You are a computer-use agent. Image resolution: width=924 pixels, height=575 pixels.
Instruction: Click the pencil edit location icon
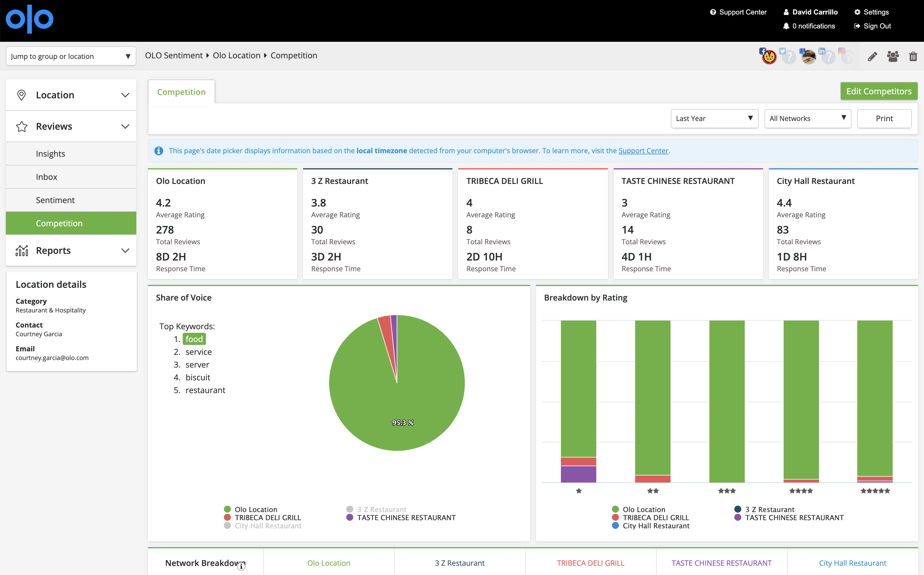(x=872, y=56)
